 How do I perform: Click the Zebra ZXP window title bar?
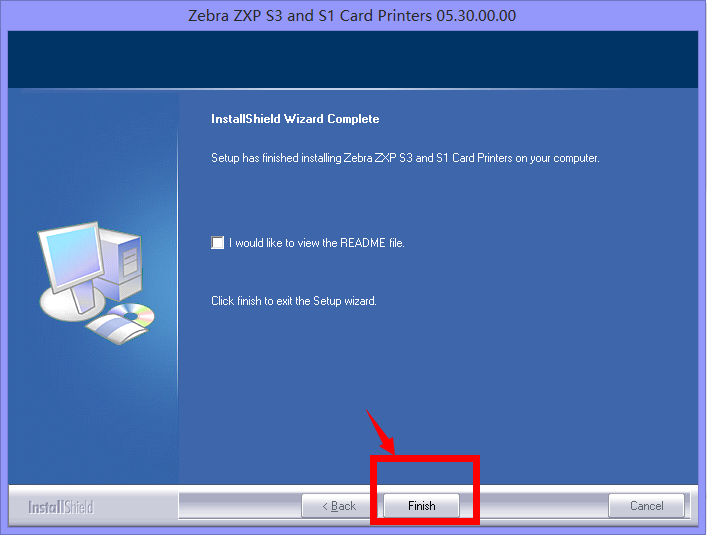click(x=352, y=16)
